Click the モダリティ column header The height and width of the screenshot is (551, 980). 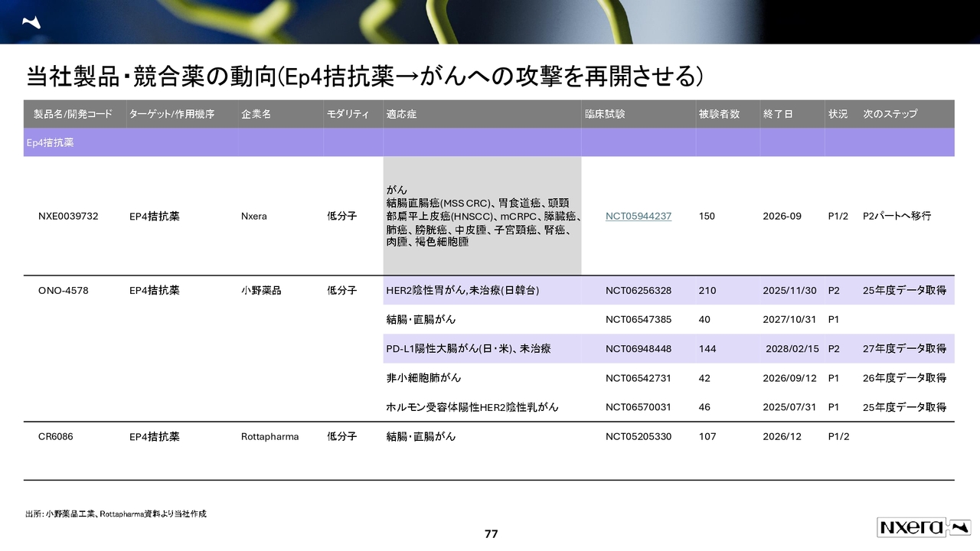click(x=348, y=113)
